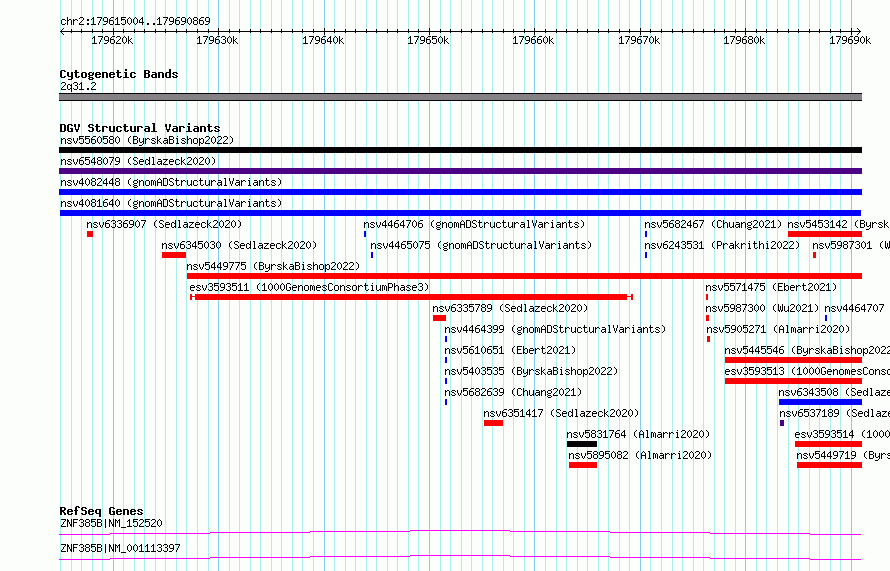Select the red nsv5453142 variant bar
Screen dimensions: 890x571
[x=825, y=234]
